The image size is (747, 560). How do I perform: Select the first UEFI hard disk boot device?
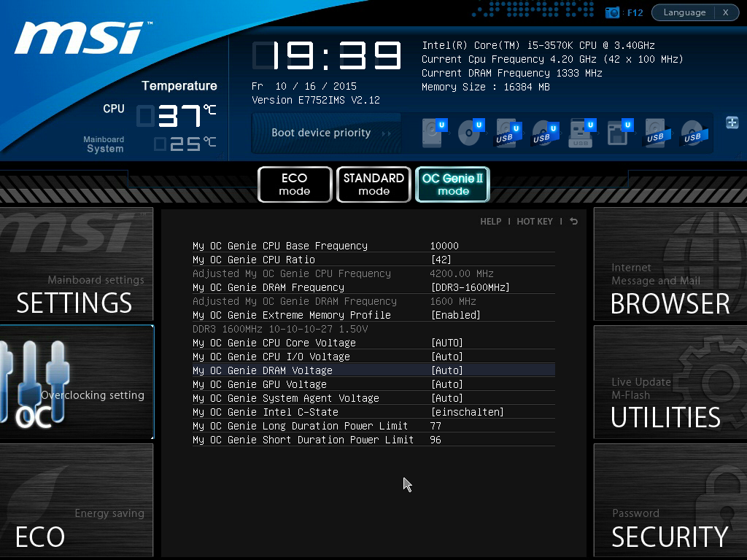pyautogui.click(x=435, y=133)
